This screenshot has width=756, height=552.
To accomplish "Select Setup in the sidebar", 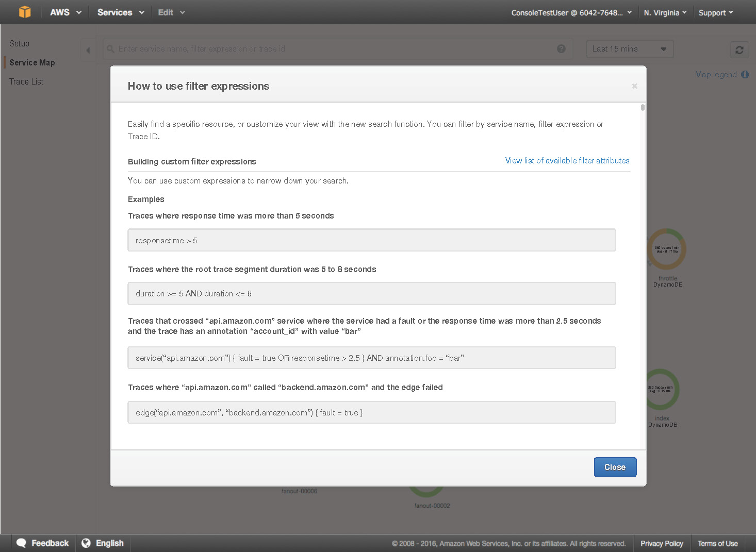I will point(19,43).
